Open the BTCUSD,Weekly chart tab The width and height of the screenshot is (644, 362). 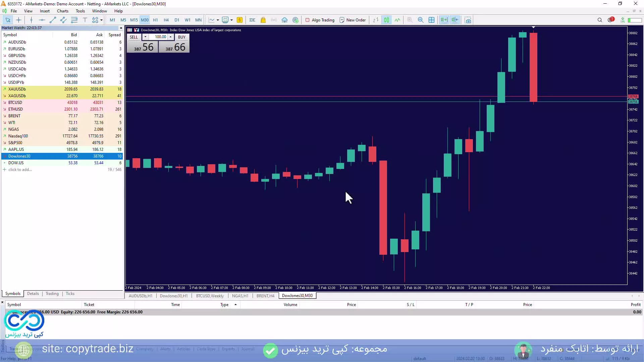pyautogui.click(x=210, y=296)
